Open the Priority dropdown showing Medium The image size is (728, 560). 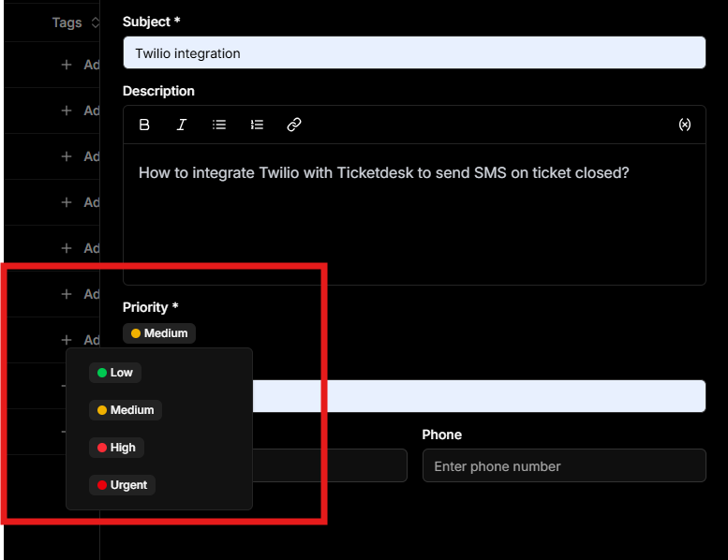(x=159, y=333)
